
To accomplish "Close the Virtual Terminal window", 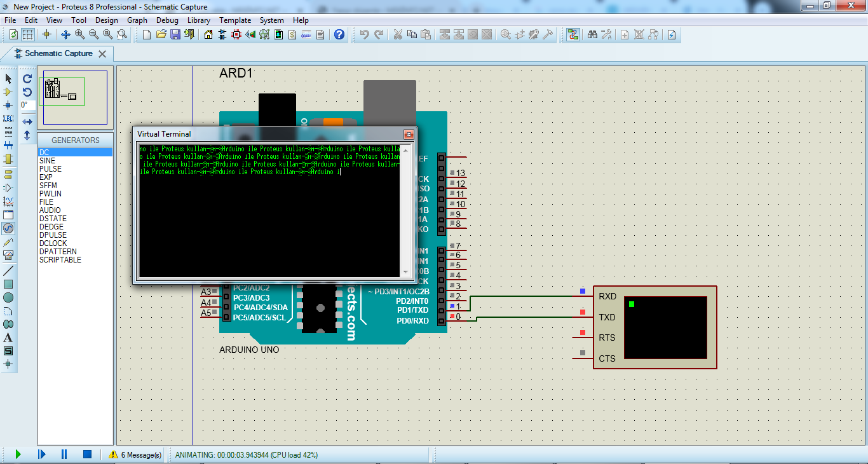I will (409, 134).
